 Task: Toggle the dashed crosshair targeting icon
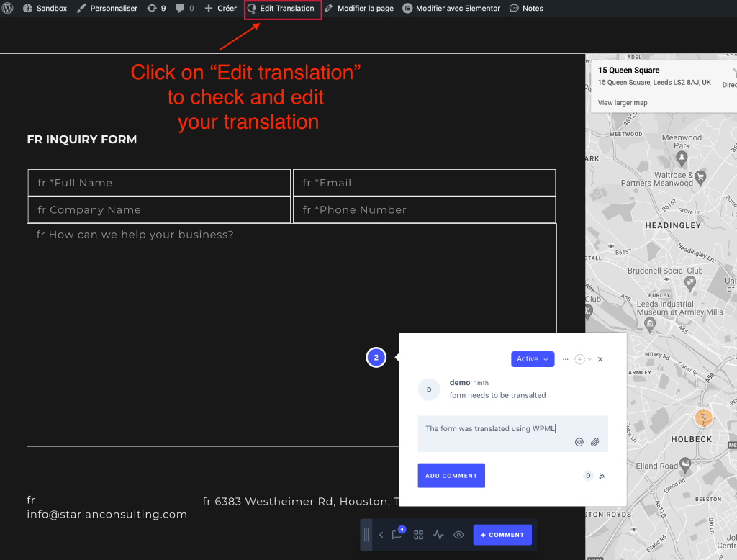pyautogui.click(x=581, y=359)
